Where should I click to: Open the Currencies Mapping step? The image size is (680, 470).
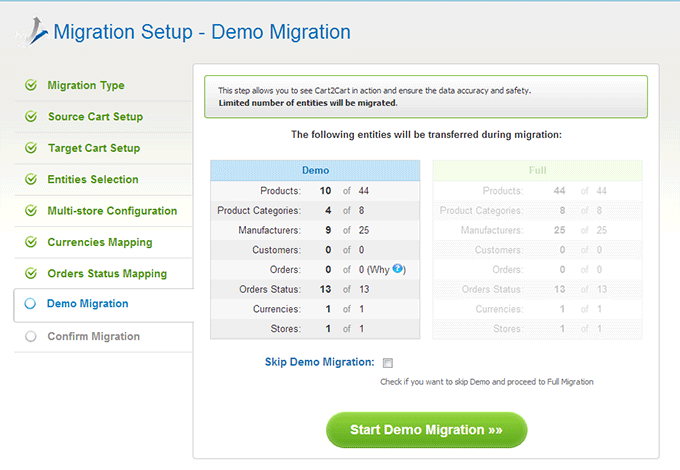tap(100, 242)
